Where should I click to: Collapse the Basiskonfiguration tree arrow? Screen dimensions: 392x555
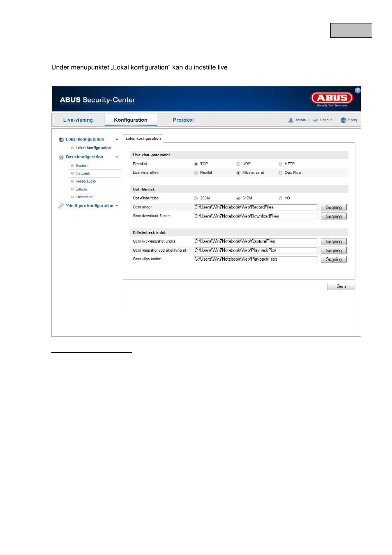[x=117, y=157]
